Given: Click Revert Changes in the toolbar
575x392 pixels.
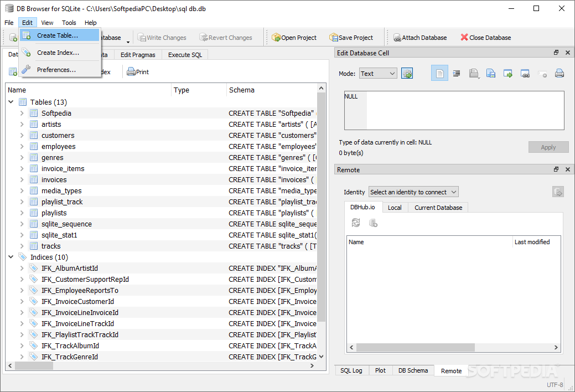Looking at the screenshot, I should pos(226,38).
